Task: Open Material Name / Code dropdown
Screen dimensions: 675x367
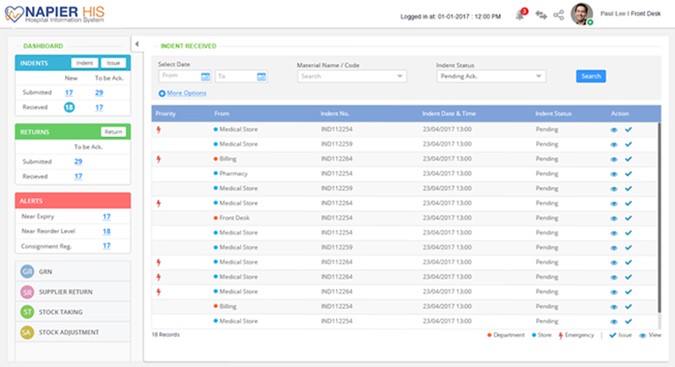Action: (x=352, y=76)
